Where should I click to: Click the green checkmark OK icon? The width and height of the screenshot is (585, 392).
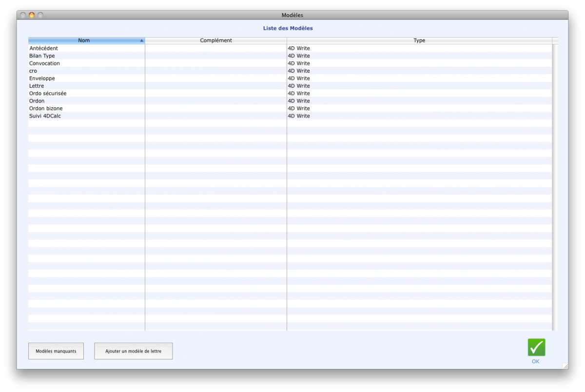[536, 347]
